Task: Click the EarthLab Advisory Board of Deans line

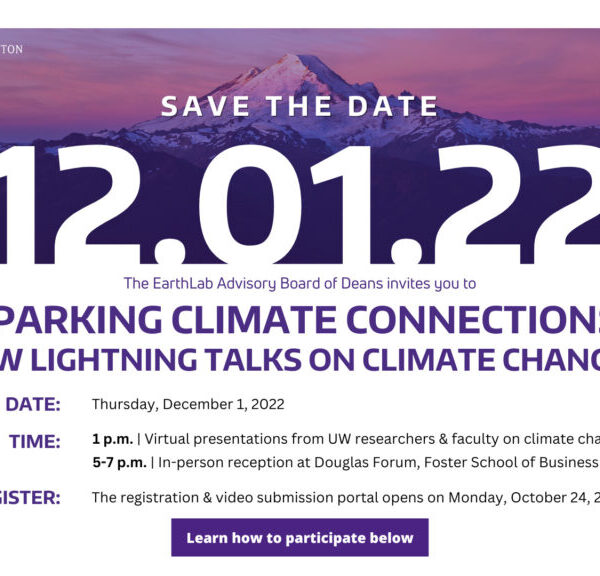Action: point(300,283)
